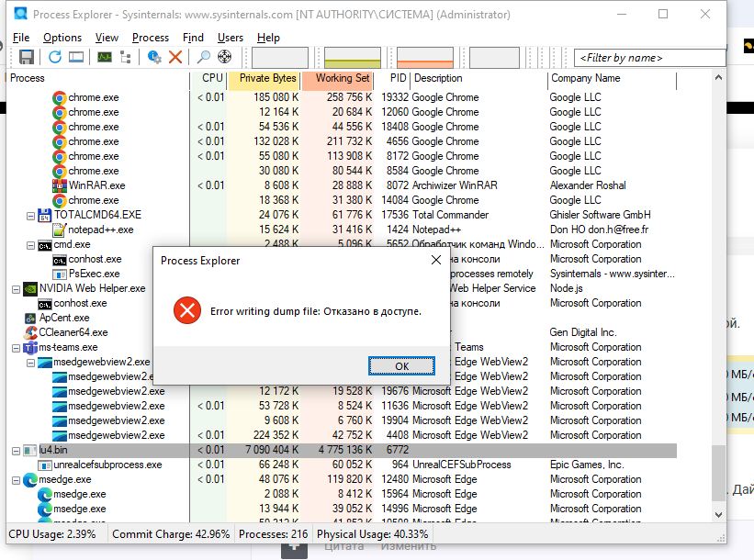
Task: Click the Process Explorer title bar icon
Action: tap(21, 14)
